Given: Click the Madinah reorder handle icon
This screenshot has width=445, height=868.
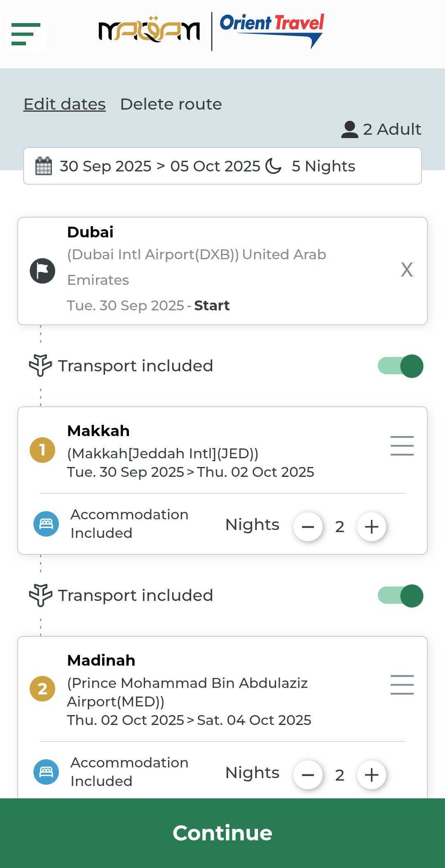Looking at the screenshot, I should pyautogui.click(x=402, y=685).
